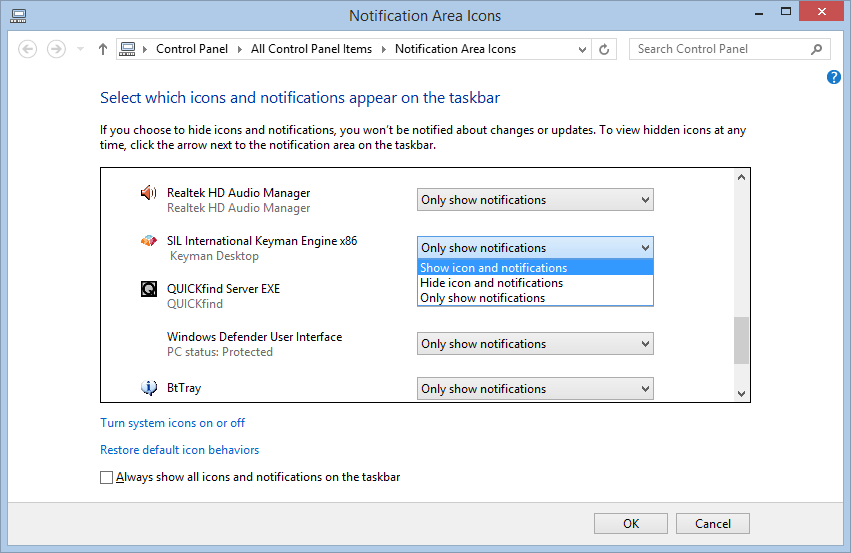
Task: Click the 'PC status: Protected' text
Action: click(220, 352)
